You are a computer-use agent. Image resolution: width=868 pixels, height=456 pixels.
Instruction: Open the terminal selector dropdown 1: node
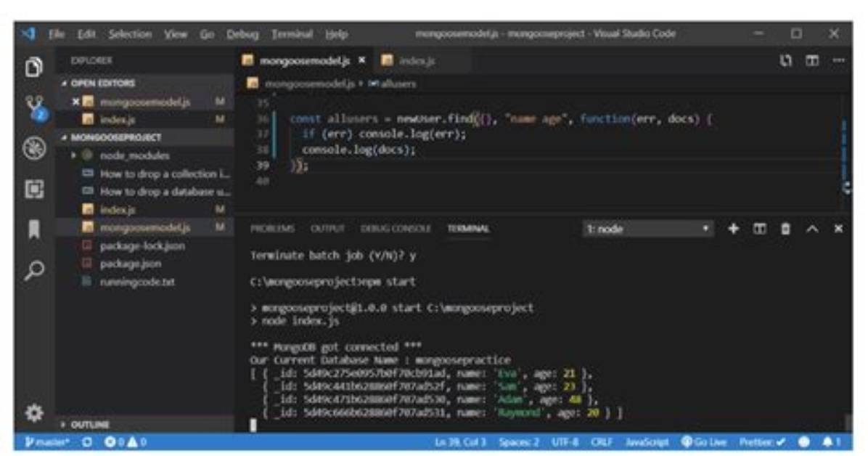pos(647,229)
